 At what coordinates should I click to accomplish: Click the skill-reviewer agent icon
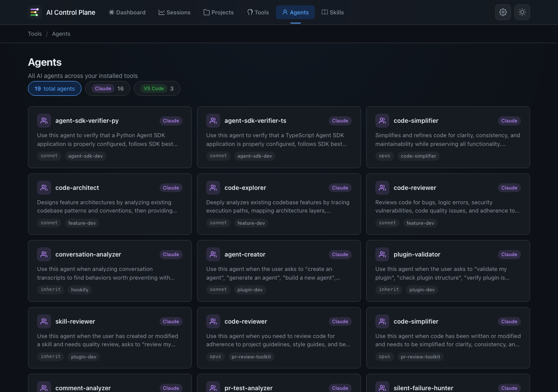[44, 321]
